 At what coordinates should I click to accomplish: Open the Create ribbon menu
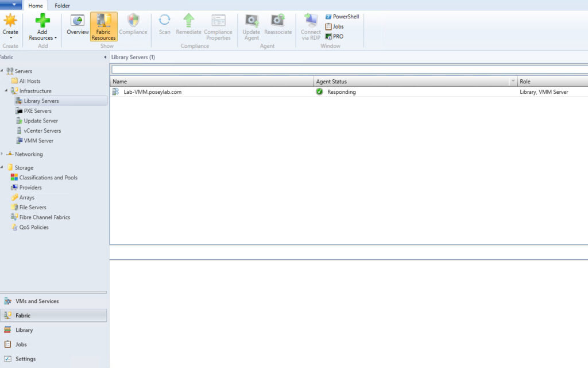pyautogui.click(x=10, y=26)
